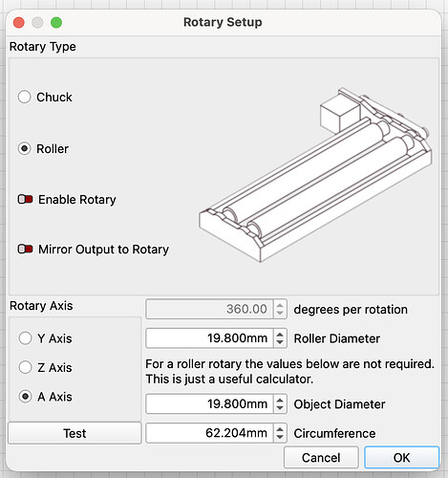
Task: Click the Test button
Action: click(x=75, y=433)
